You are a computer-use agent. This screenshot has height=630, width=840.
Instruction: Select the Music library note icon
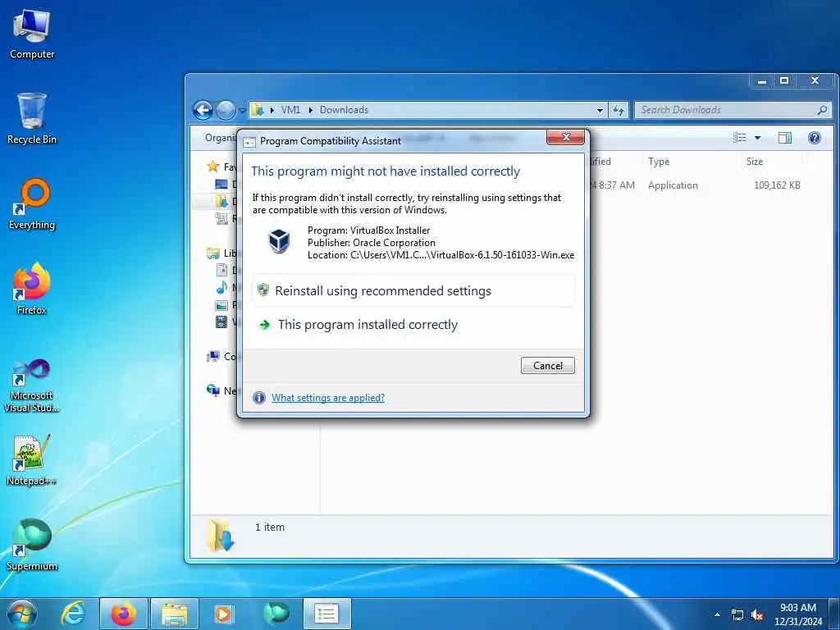point(221,288)
